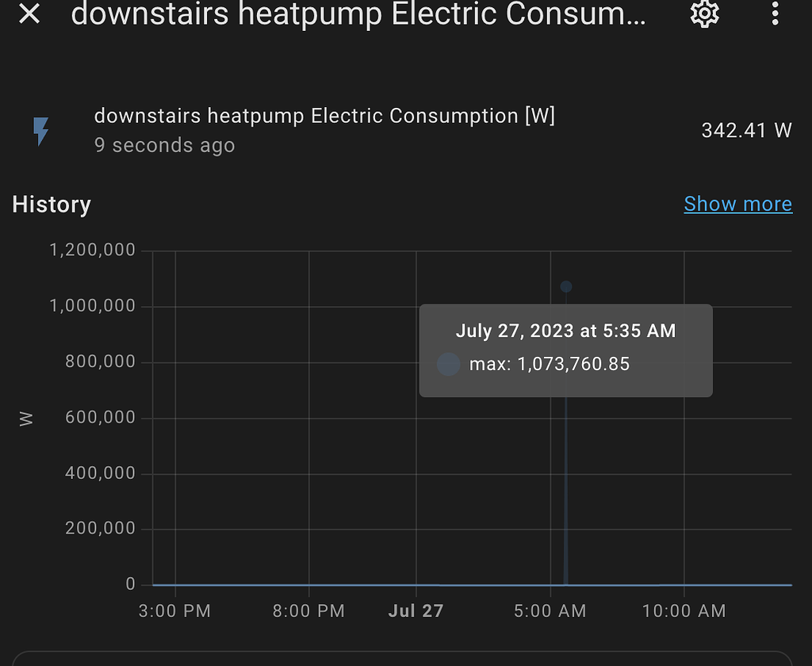The width and height of the screenshot is (812, 666).
Task: Select the peak data point on chart
Action: point(565,286)
